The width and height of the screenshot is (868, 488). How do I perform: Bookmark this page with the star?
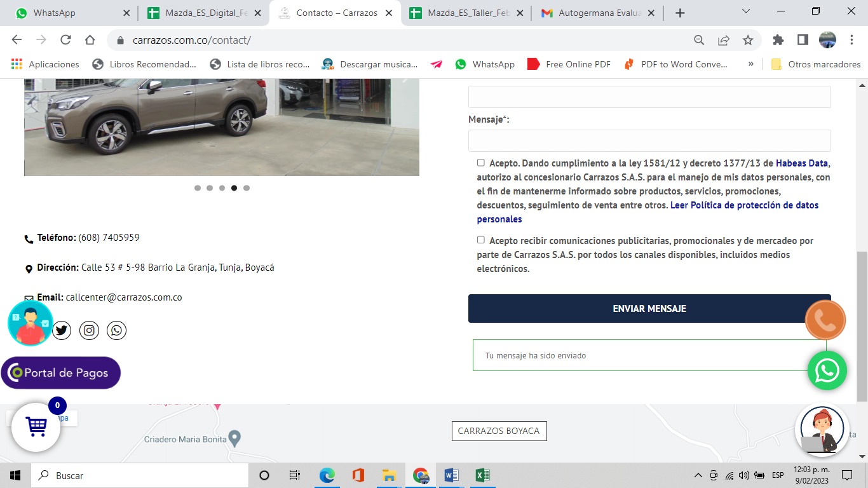(x=748, y=40)
